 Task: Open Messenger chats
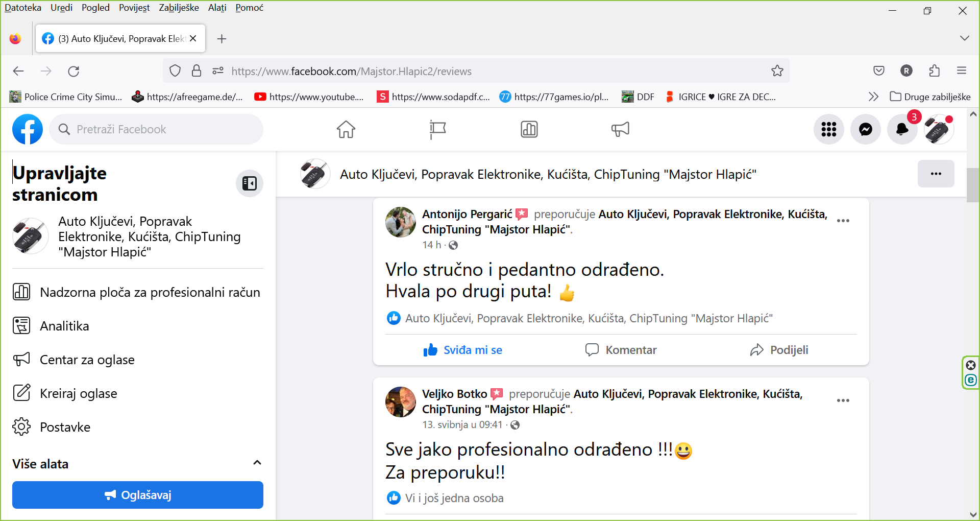click(866, 129)
